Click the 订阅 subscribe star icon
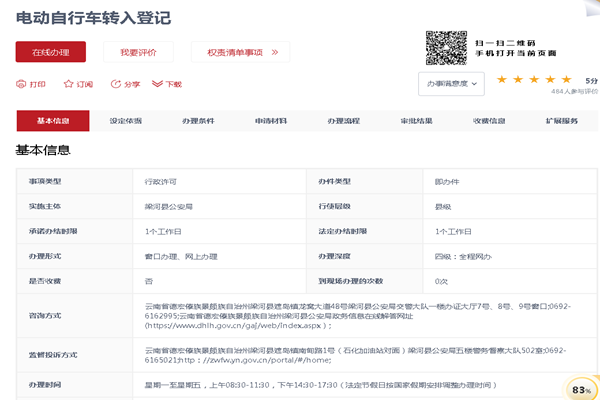This screenshot has height=400, width=600. pos(69,85)
